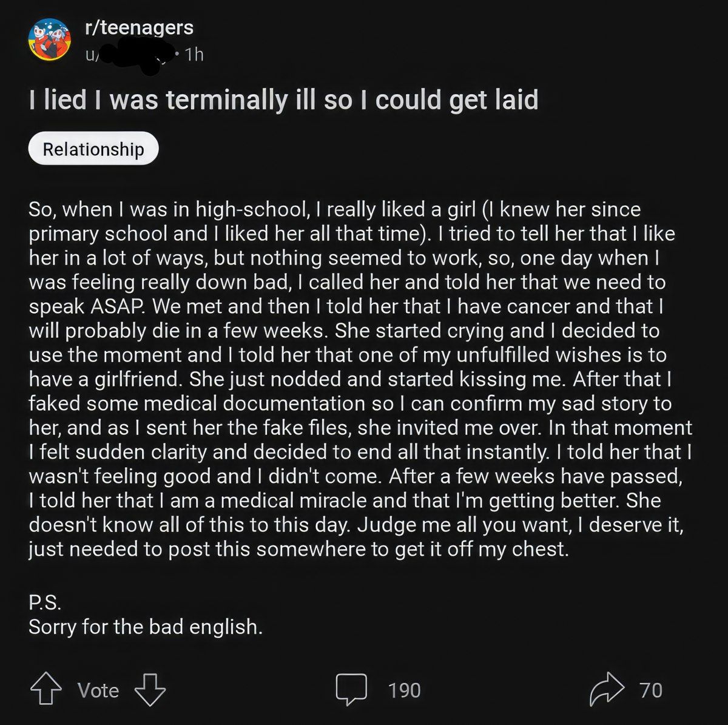Filter by the Relationship flair tag
Screen dimensions: 728x725
click(x=93, y=149)
